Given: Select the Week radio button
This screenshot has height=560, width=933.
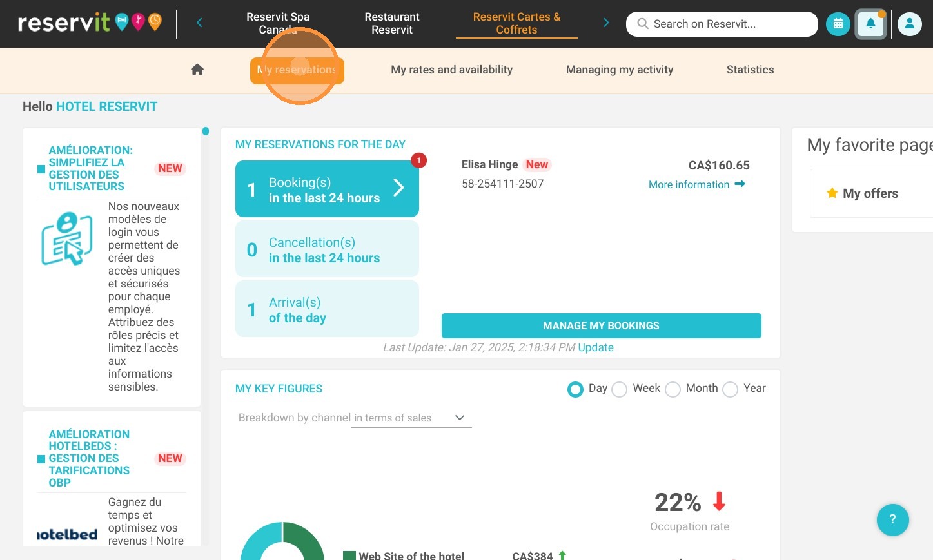Looking at the screenshot, I should pyautogui.click(x=619, y=389).
